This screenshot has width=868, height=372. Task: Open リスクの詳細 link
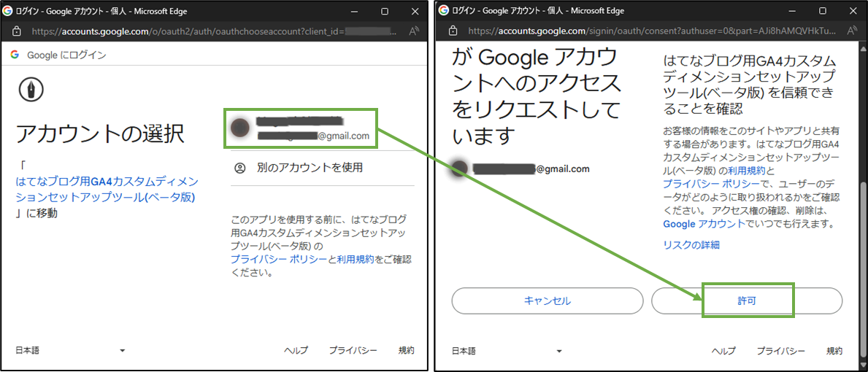tap(691, 244)
